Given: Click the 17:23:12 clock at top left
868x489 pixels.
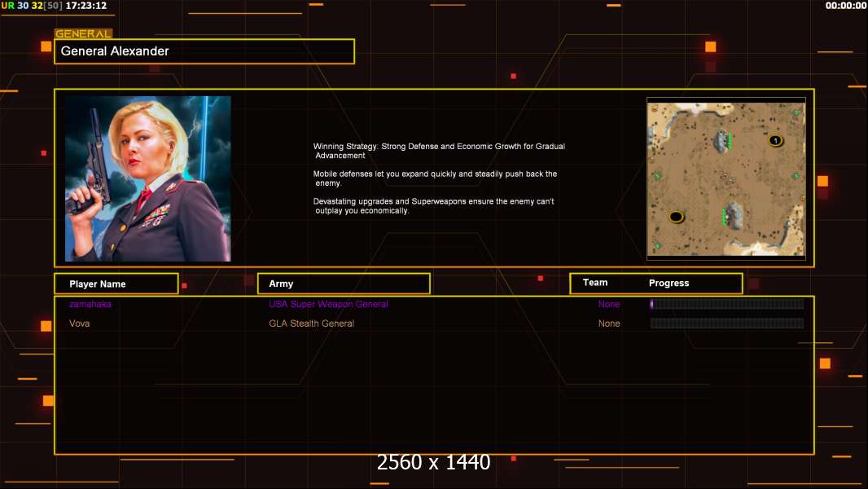Looking at the screenshot, I should click(85, 6).
